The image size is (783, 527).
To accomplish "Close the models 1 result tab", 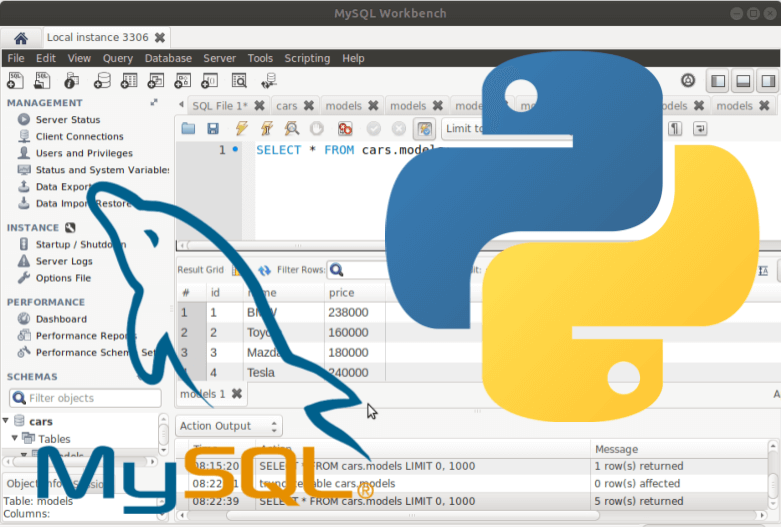I will 237,394.
